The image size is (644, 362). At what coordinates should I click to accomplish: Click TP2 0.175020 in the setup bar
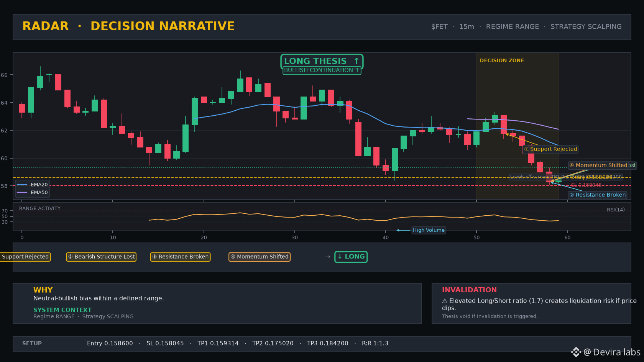(x=273, y=344)
